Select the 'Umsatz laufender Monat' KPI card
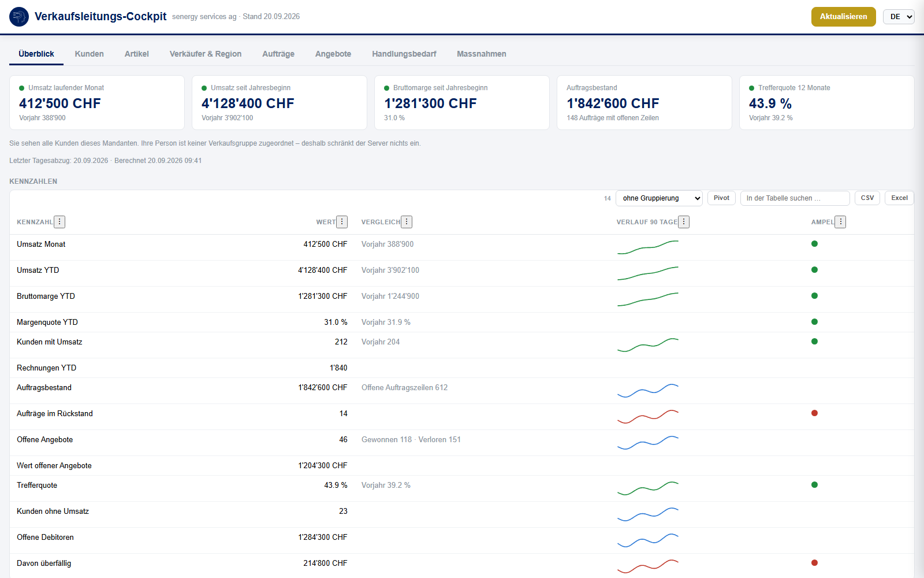 (97, 103)
